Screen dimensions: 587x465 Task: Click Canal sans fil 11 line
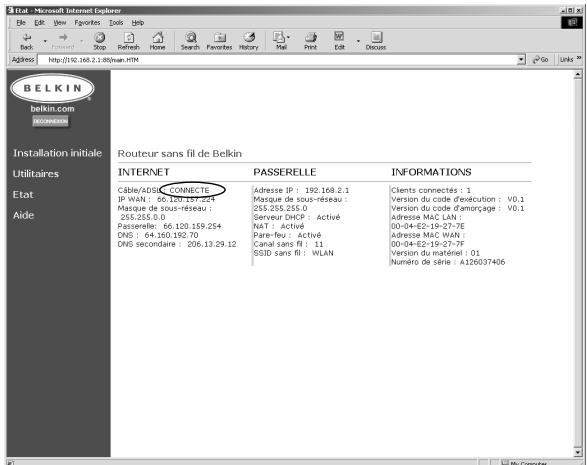coord(288,244)
